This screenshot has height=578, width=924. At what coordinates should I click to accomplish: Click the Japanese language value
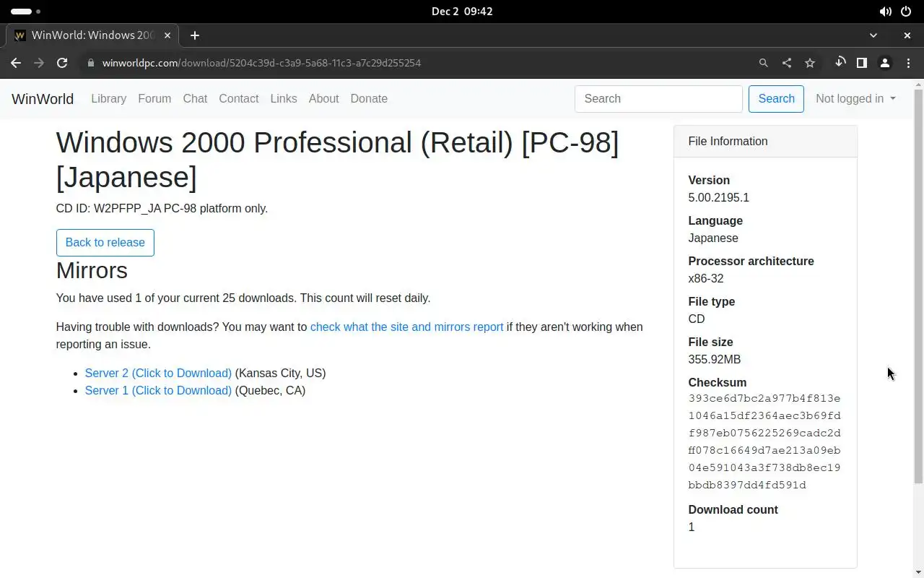click(x=713, y=238)
